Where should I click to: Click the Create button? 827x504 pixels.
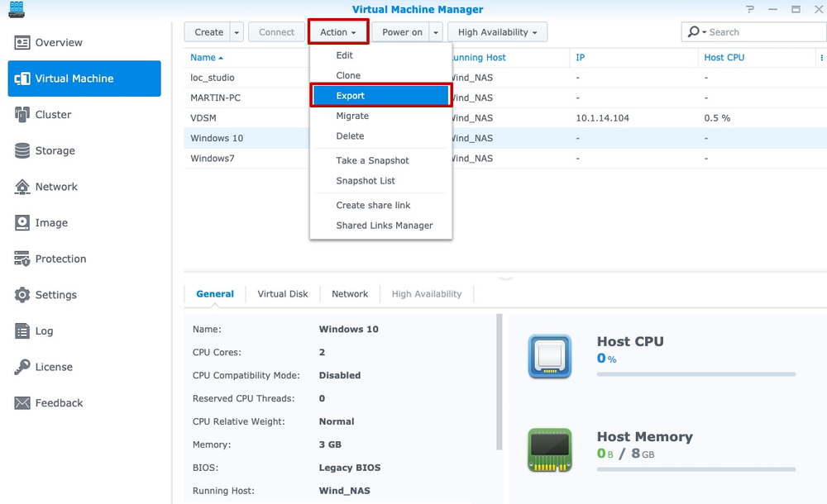(x=208, y=31)
